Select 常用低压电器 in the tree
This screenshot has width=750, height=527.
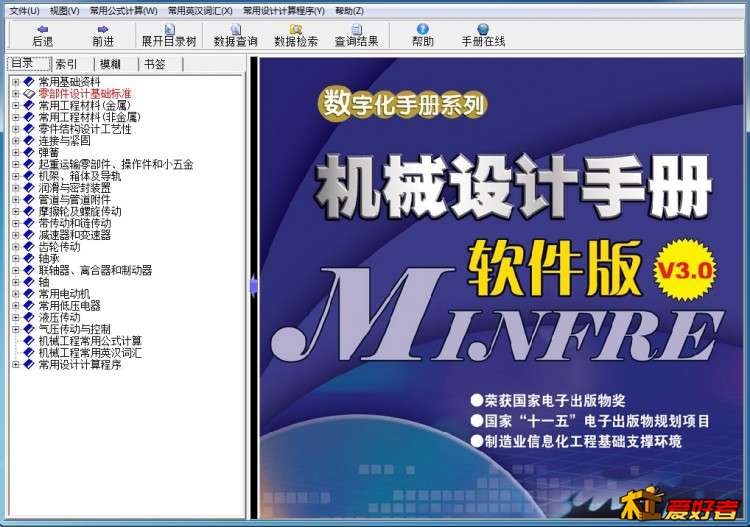tap(69, 306)
